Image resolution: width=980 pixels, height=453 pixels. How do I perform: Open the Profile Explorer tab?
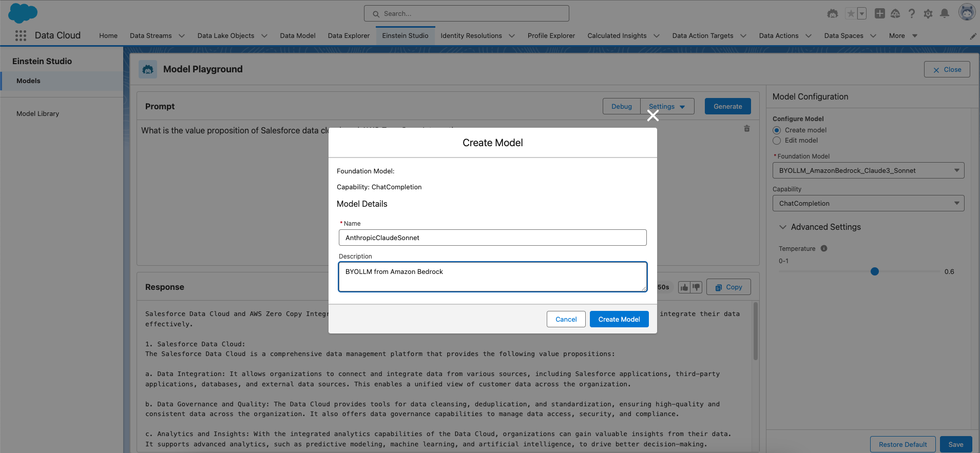tap(551, 36)
